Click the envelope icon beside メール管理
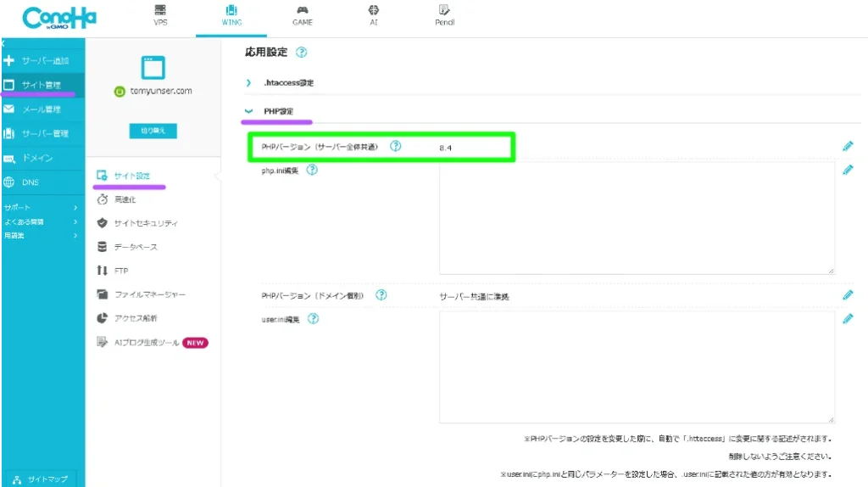The width and height of the screenshot is (868, 487). point(8,109)
